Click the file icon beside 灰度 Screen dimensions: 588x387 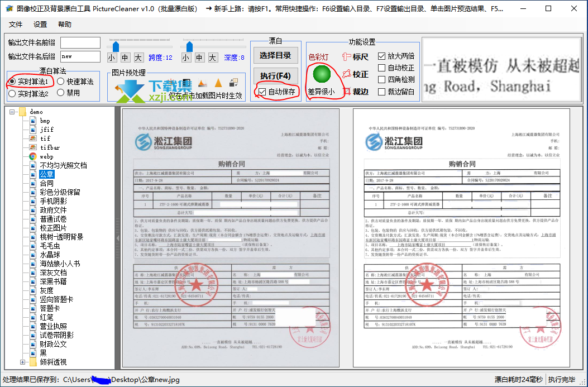coord(33,290)
